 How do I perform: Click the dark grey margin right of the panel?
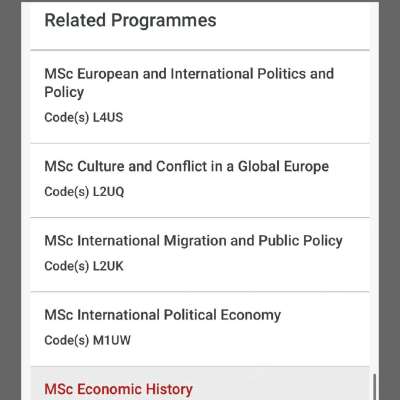(x=390, y=200)
